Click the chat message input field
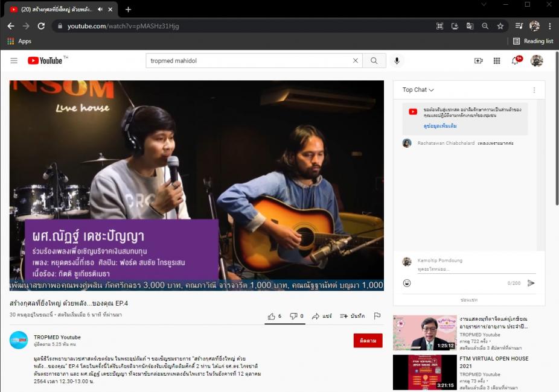 476,269
